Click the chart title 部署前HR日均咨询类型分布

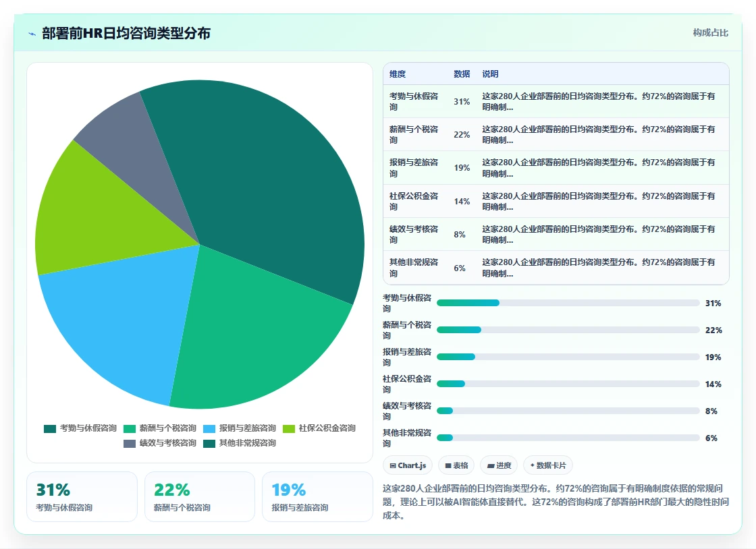(126, 33)
